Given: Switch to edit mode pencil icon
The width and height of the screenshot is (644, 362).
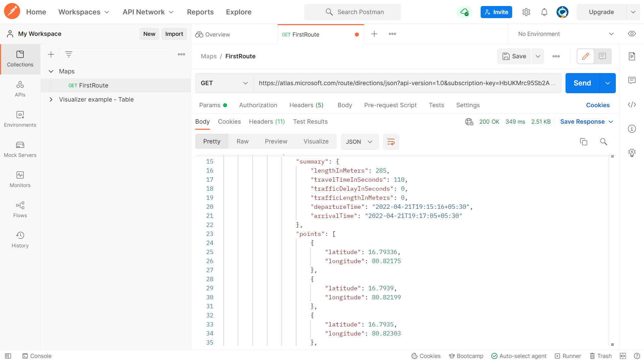Looking at the screenshot, I should pyautogui.click(x=586, y=56).
